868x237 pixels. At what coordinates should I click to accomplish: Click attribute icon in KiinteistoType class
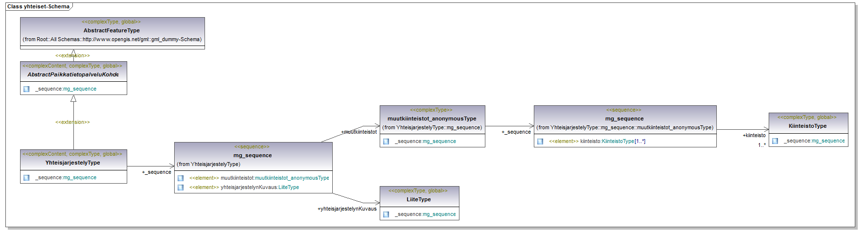775,141
